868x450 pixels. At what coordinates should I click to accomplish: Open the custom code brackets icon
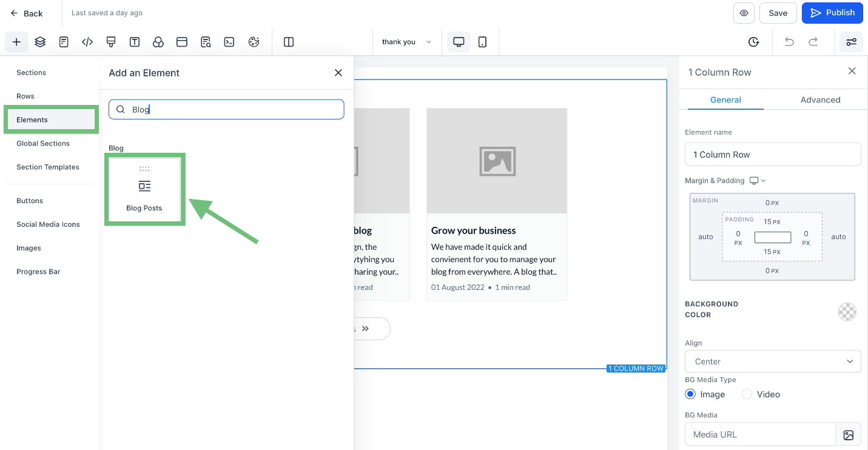tap(87, 42)
